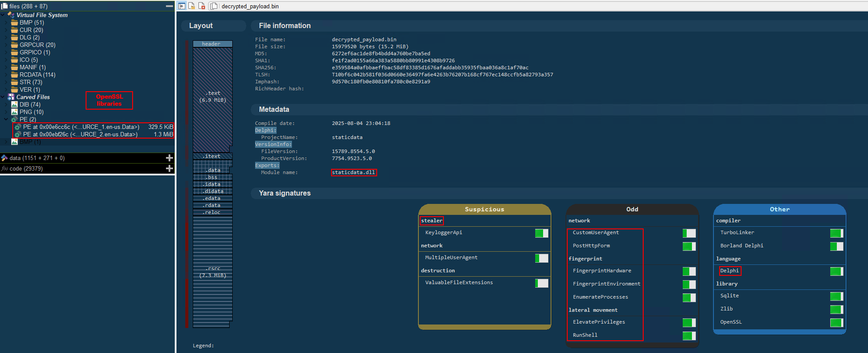Toggle the OpenSSL library signature switch
Viewport: 868px width, 353px height.
(x=836, y=323)
